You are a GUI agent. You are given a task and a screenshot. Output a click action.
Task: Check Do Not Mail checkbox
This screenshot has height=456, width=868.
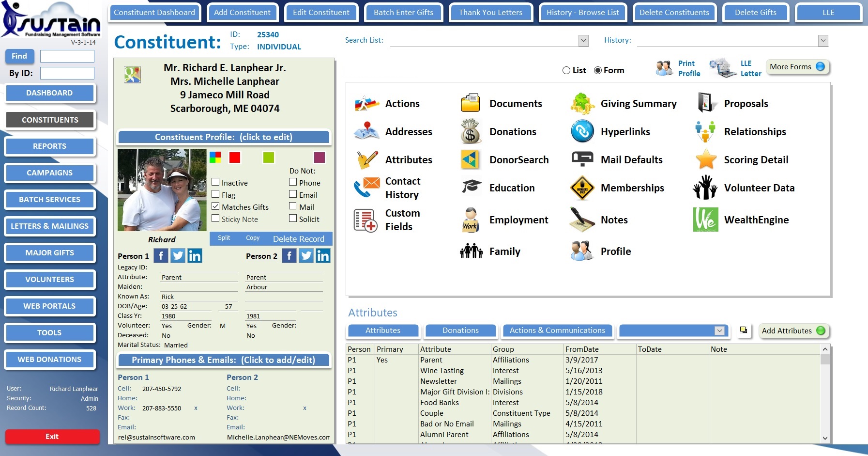pos(293,206)
